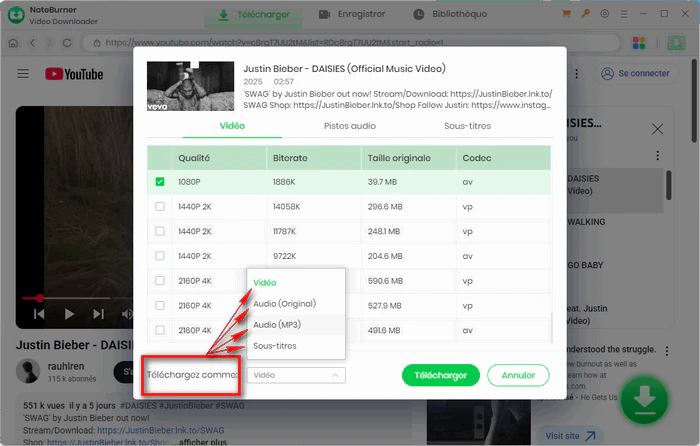This screenshot has height=446, width=700.
Task: Switch to the Pistes audio tab
Action: point(350,126)
